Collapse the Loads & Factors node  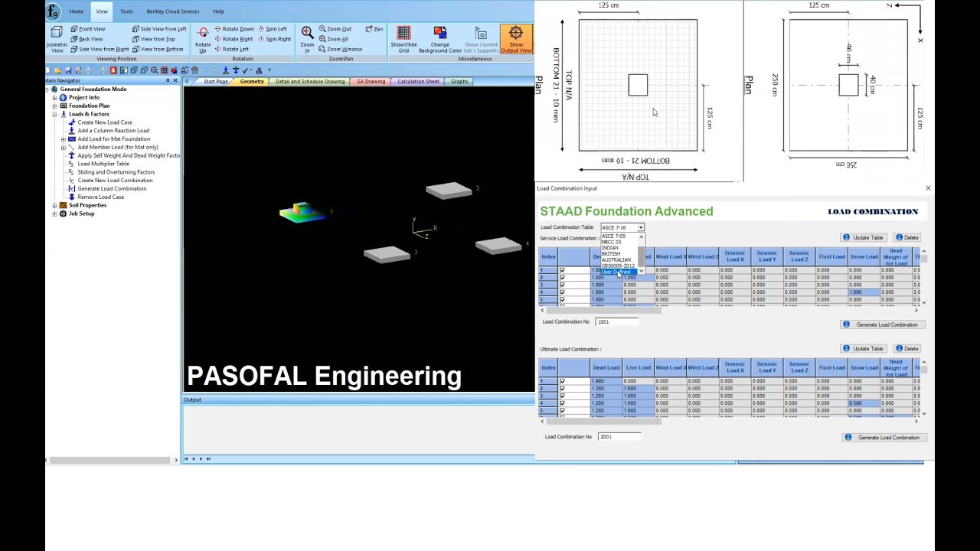pos(54,114)
